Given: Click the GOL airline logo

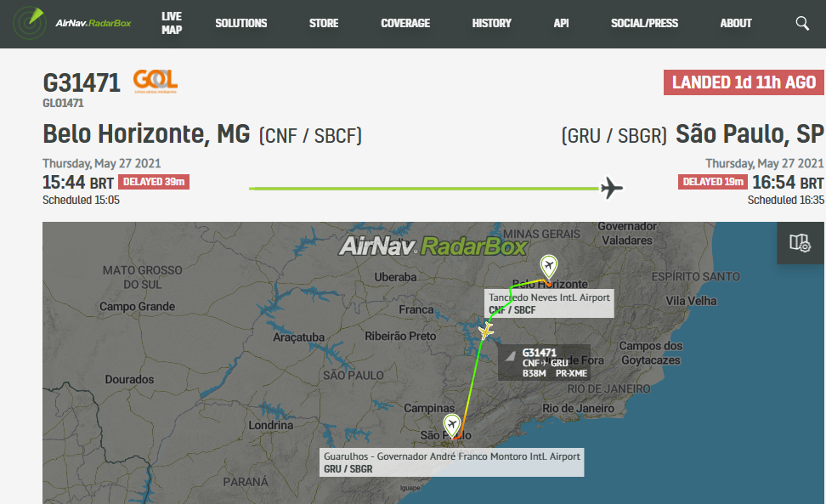Looking at the screenshot, I should (x=156, y=82).
